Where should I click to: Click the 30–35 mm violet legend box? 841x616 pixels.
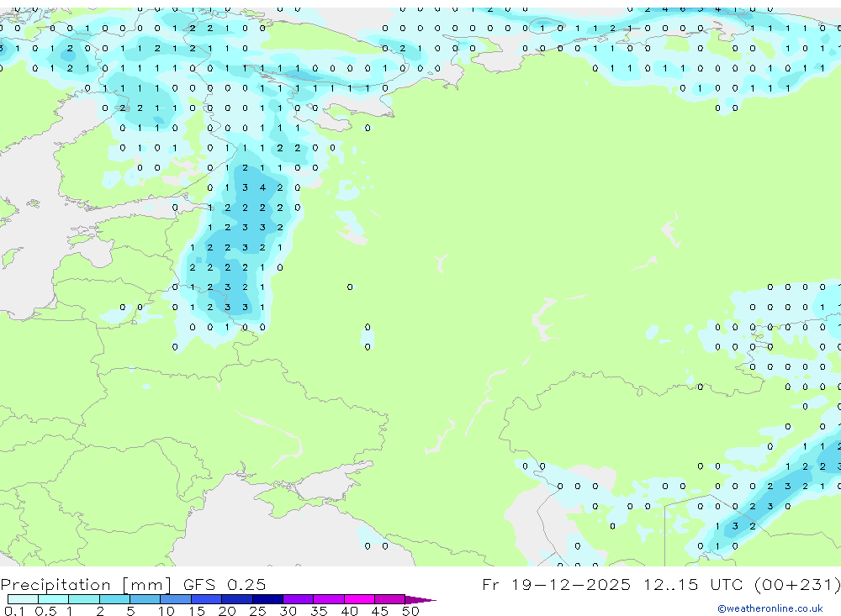[x=299, y=599]
